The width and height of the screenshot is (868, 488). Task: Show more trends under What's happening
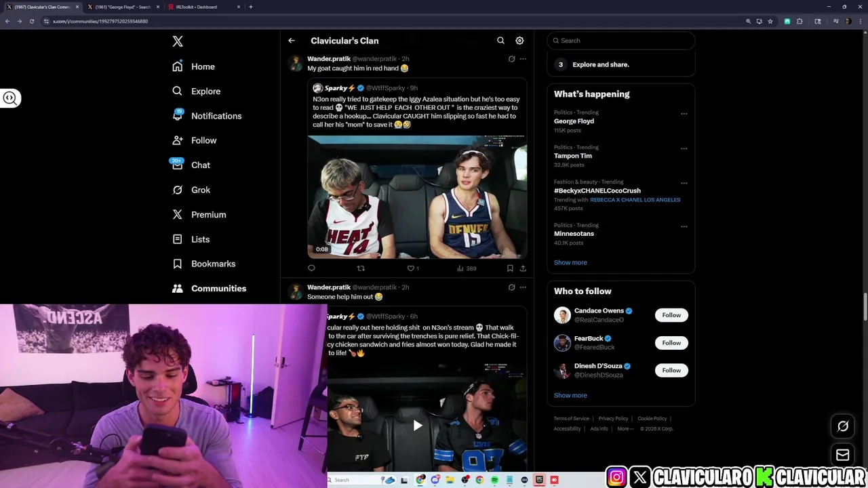click(570, 262)
